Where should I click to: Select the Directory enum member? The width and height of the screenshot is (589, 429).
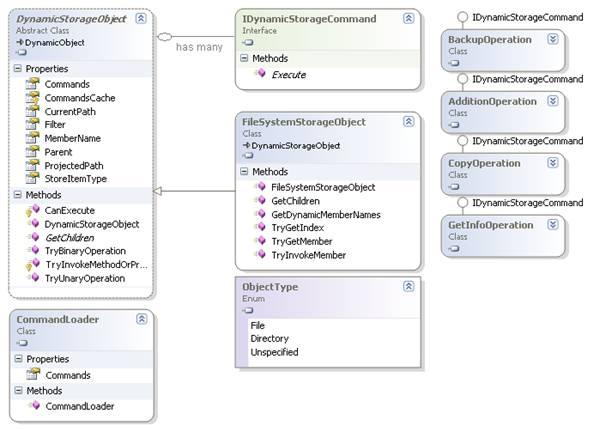pyautogui.click(x=269, y=339)
